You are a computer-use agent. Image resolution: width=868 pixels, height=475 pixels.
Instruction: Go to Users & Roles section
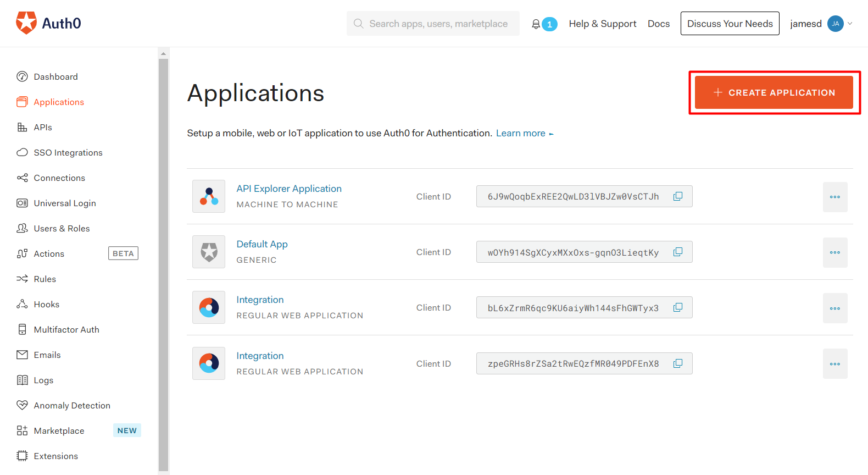[62, 228]
